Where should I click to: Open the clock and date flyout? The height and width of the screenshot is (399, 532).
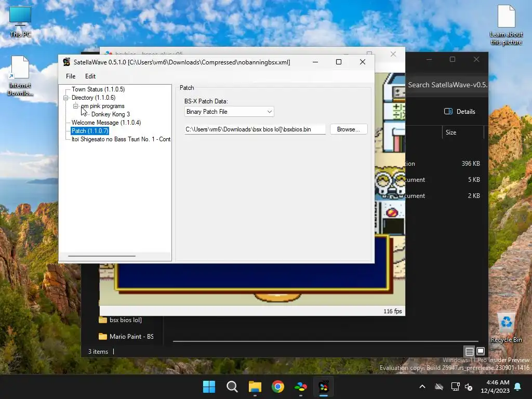[495, 387]
